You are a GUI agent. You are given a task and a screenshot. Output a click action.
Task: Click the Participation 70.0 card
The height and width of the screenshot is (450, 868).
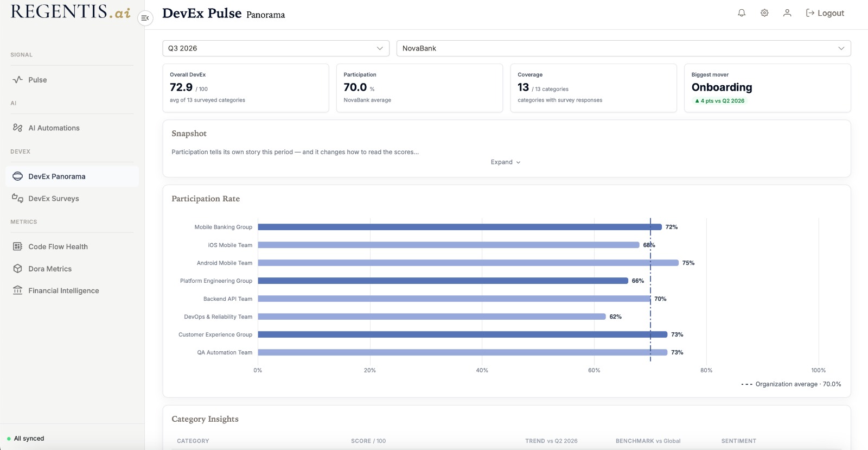(419, 88)
